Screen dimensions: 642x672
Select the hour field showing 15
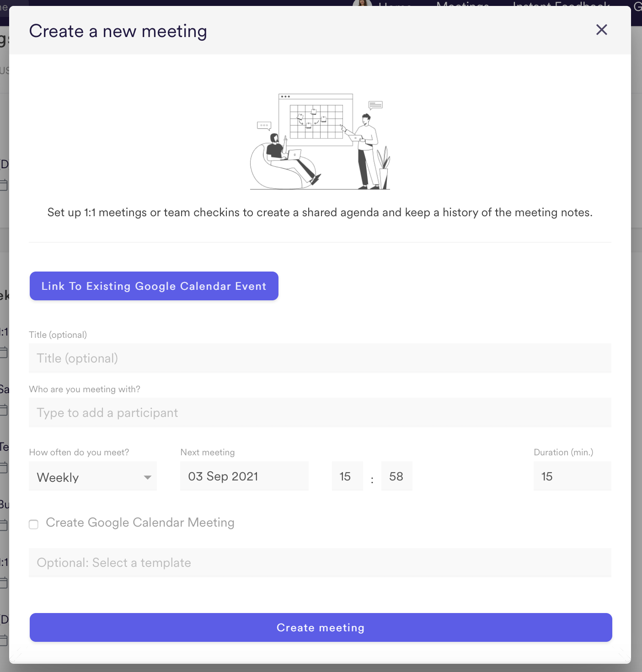[347, 476]
